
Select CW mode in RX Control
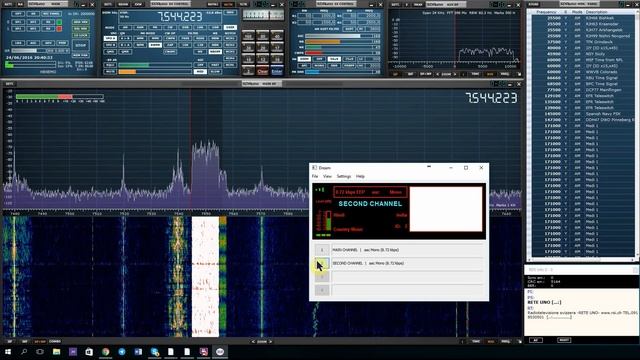(x=170, y=27)
